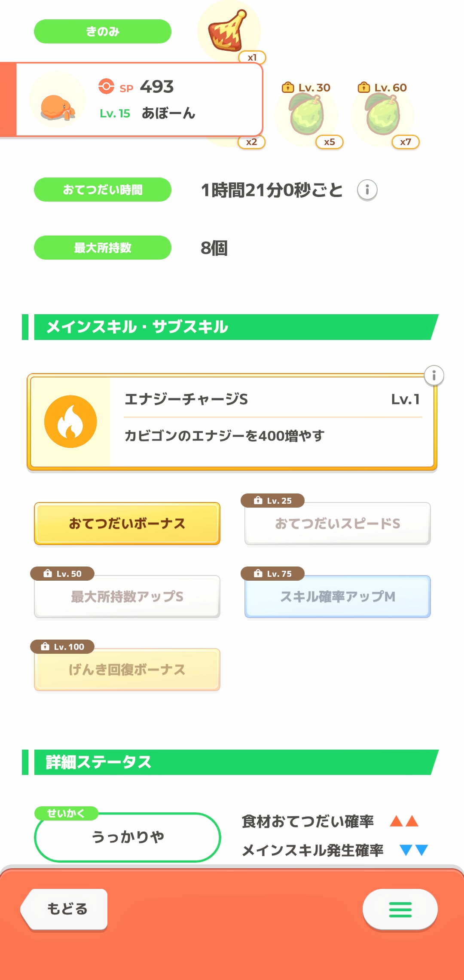This screenshot has height=980, width=464.
Task: Select locked スキル確率アップM sub skill
Action: click(338, 597)
